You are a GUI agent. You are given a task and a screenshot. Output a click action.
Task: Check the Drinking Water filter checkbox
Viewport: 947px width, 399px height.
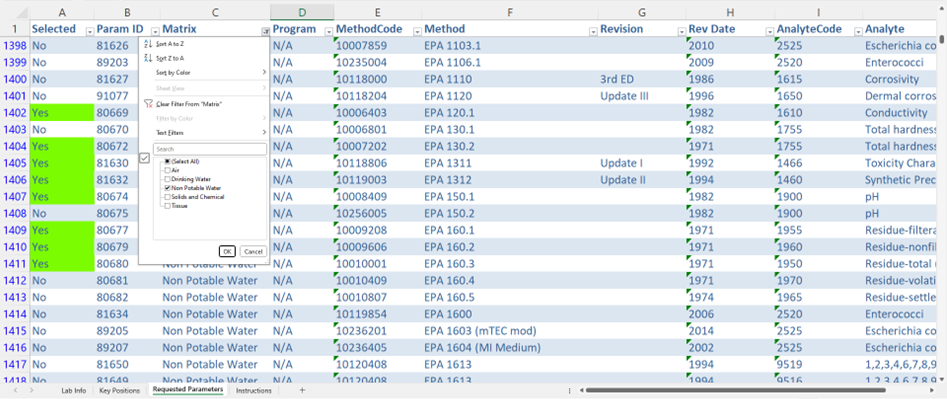pyautogui.click(x=167, y=179)
